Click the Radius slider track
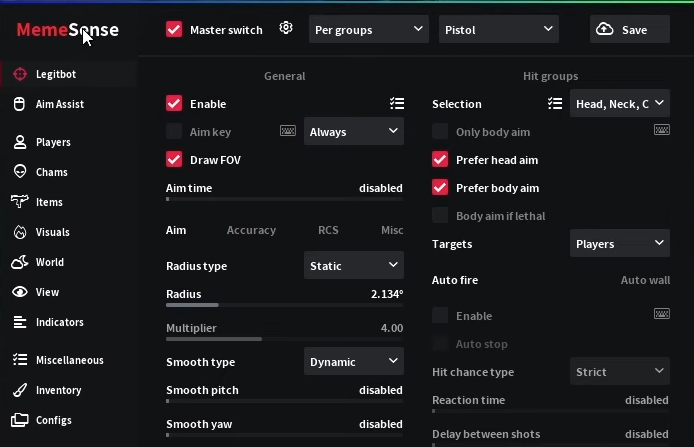The height and width of the screenshot is (447, 694). (x=284, y=305)
